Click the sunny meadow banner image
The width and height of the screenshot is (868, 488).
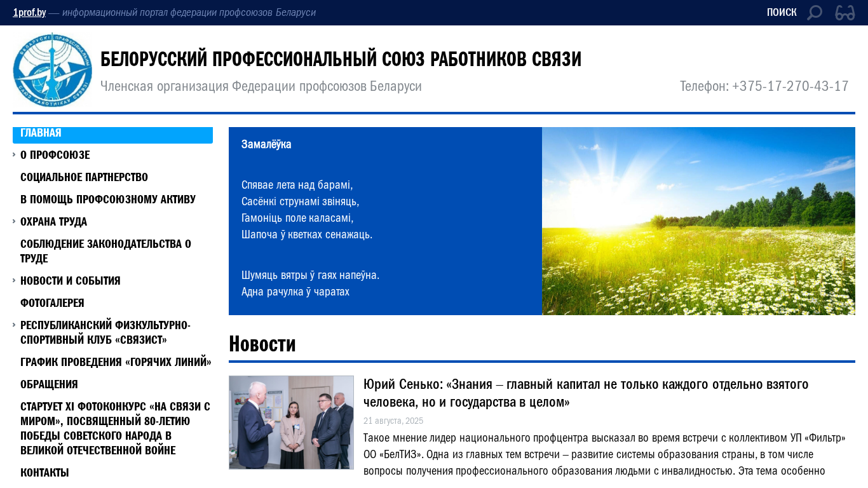coord(698,221)
